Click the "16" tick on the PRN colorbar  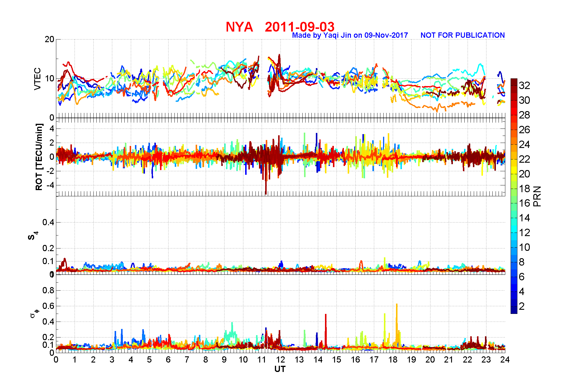(x=524, y=203)
